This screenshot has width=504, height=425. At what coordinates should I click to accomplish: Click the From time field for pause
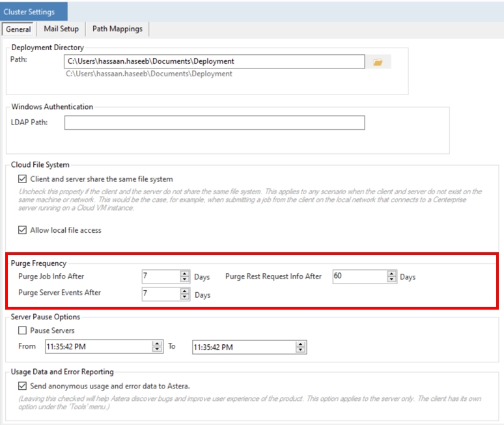98,347
